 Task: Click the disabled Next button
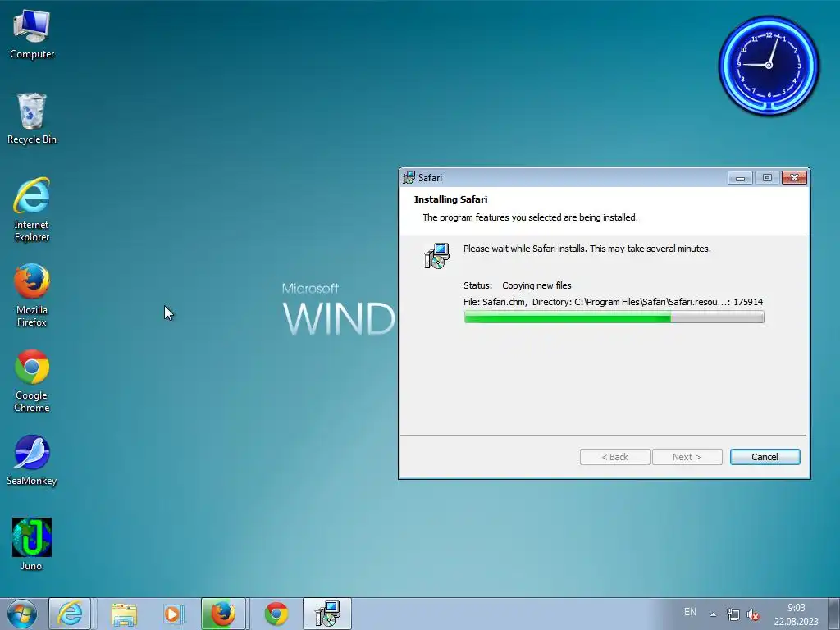coord(687,457)
